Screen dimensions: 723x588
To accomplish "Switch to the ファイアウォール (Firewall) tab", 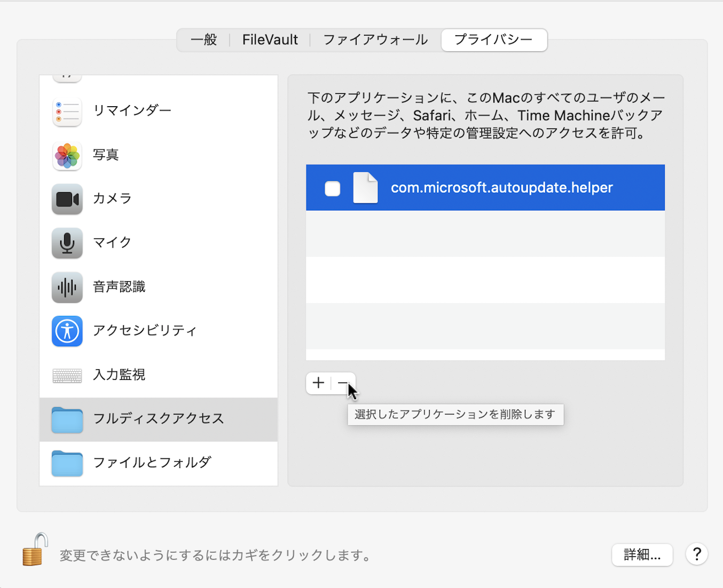I will (x=375, y=40).
